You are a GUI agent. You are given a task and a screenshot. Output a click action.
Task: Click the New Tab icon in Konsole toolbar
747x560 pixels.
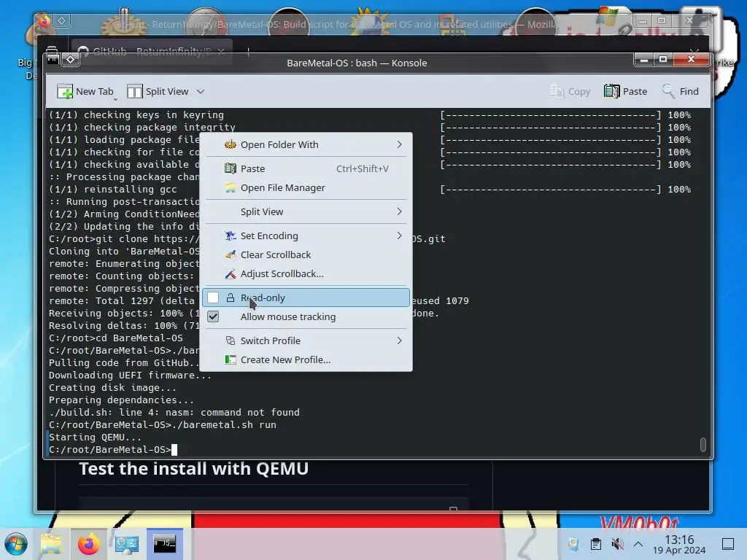click(65, 91)
